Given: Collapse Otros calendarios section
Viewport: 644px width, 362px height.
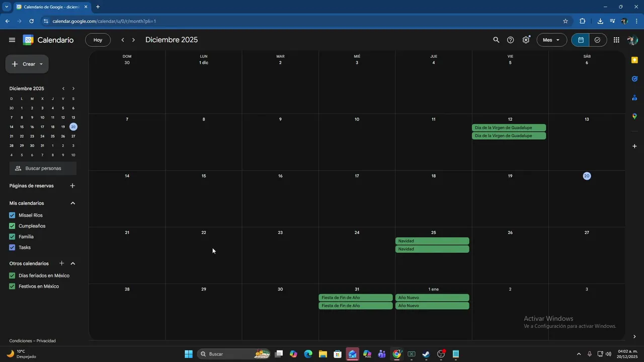Looking at the screenshot, I should tap(72, 263).
